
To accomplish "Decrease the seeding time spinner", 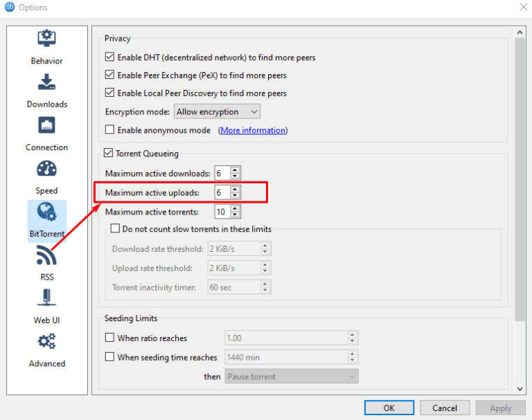I will [x=352, y=360].
